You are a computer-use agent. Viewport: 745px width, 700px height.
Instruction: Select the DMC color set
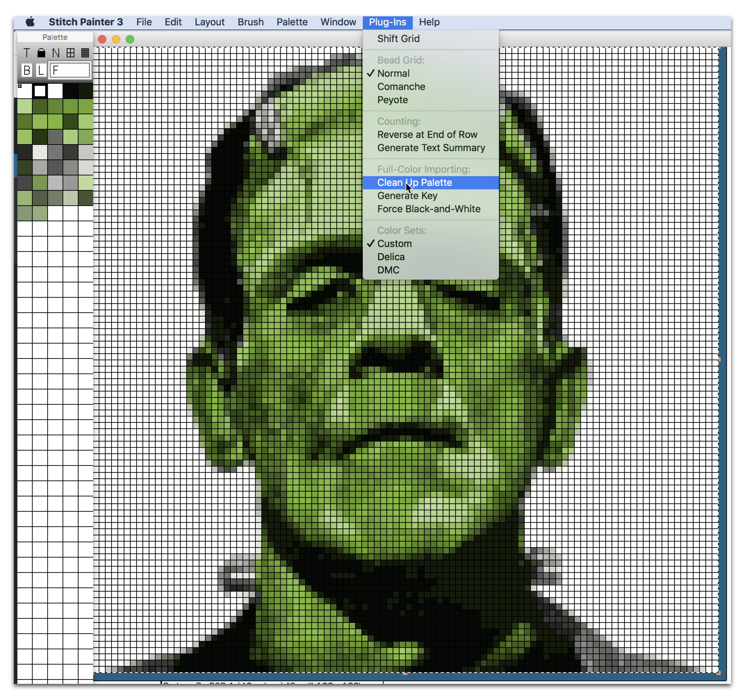(x=431, y=270)
